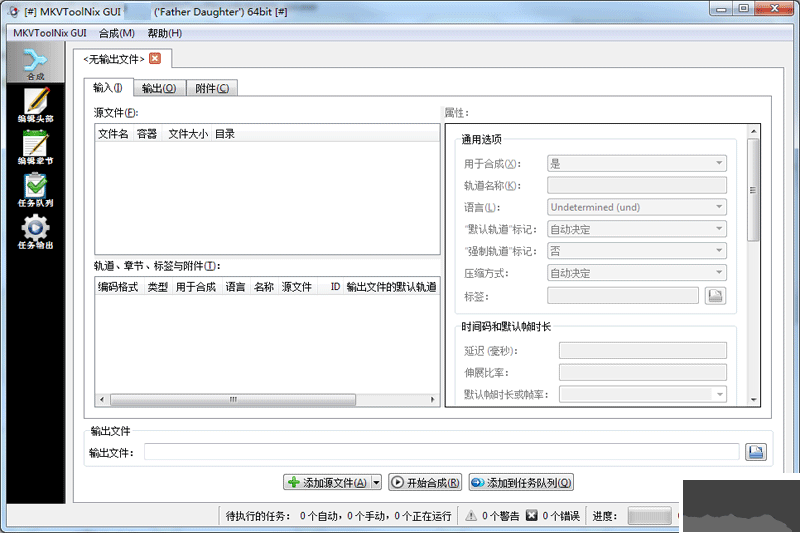Click the 输出文件的默认轨道 column header
The width and height of the screenshot is (800, 533).
tap(391, 287)
